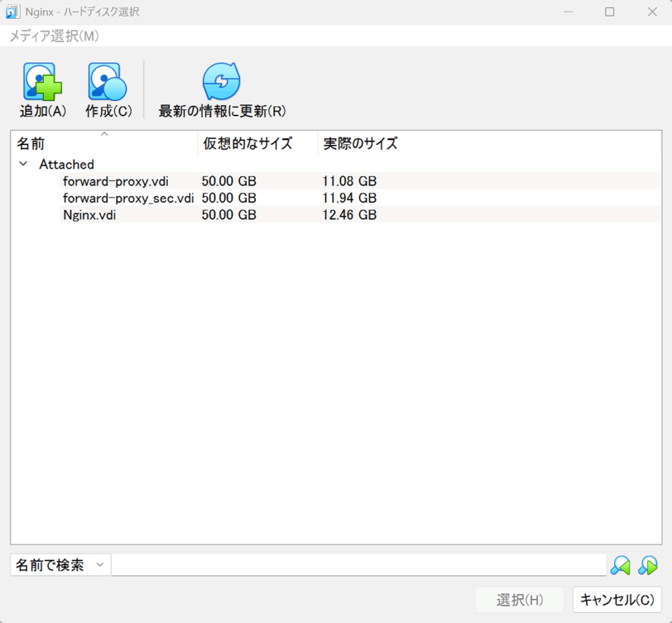Select forward-proxy.vdi disk entry
This screenshot has width=672, height=623.
[115, 181]
